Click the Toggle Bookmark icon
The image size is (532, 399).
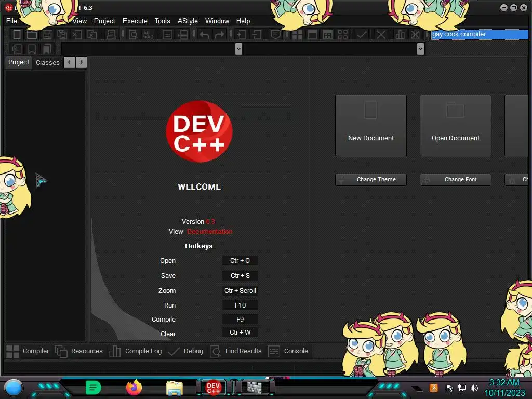[32, 49]
